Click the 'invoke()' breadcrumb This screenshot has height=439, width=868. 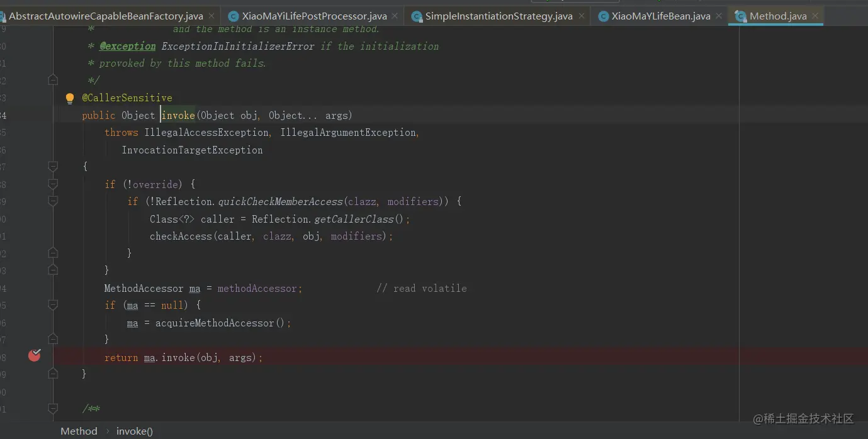coord(135,431)
